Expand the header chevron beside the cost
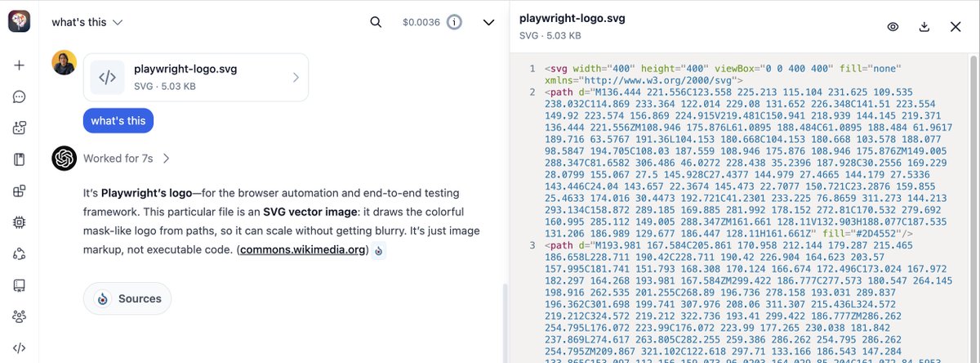Screen dimensions: 980x363 tap(488, 22)
